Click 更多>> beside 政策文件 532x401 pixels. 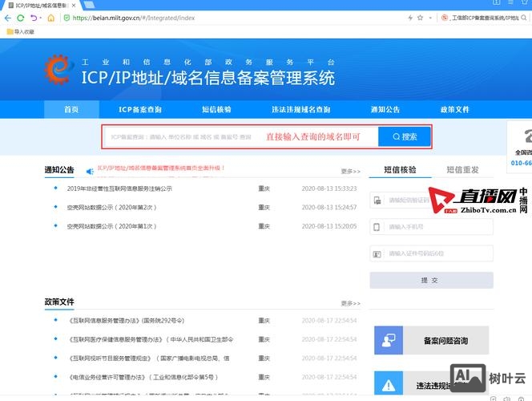[x=350, y=303]
